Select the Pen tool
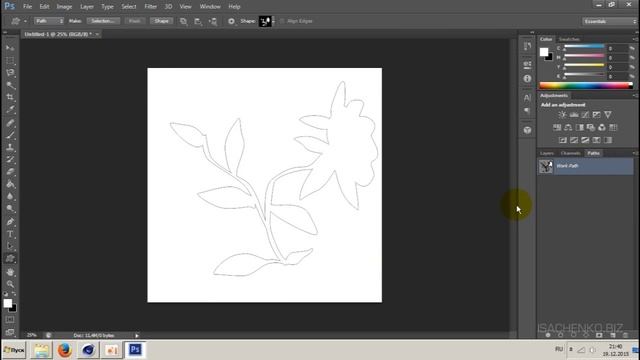This screenshot has width=640, height=360. [10, 222]
